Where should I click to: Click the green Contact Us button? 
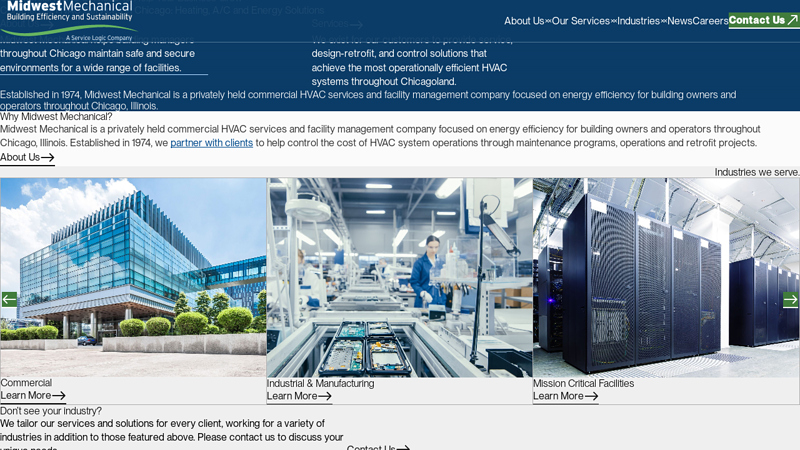(x=757, y=20)
